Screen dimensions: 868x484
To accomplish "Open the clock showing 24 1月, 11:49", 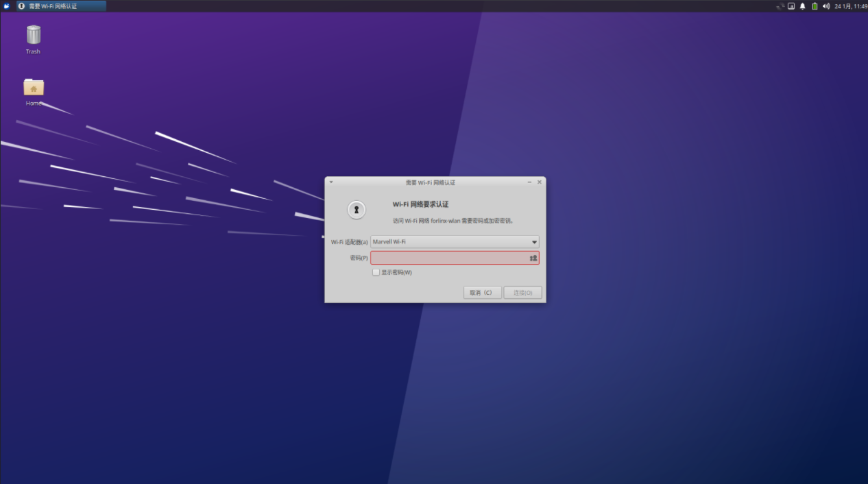I will (x=851, y=6).
